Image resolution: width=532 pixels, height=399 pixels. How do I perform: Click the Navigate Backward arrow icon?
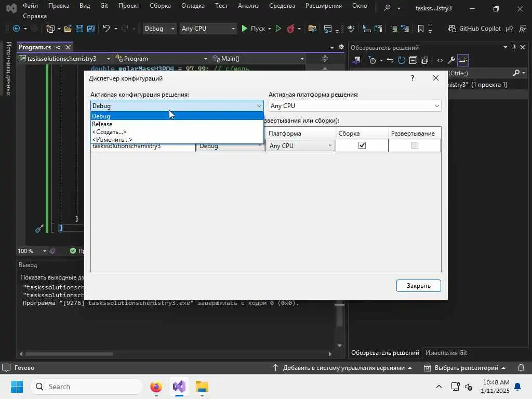16,29
